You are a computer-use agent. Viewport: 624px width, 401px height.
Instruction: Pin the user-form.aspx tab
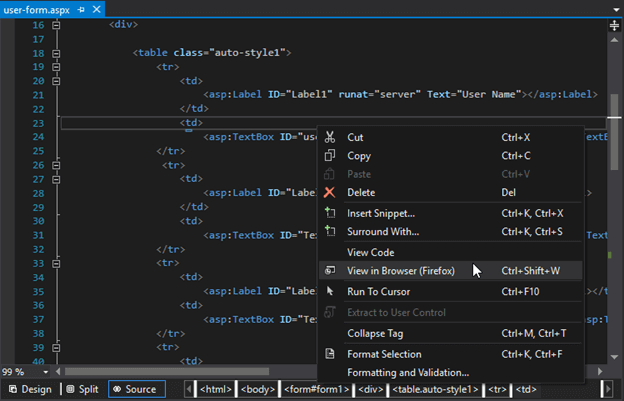coord(81,8)
